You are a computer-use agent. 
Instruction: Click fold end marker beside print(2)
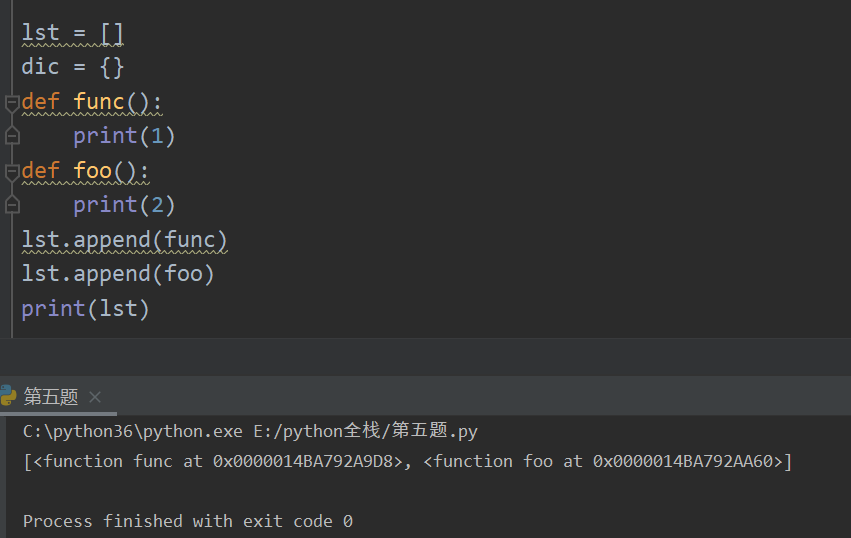click(x=11, y=205)
